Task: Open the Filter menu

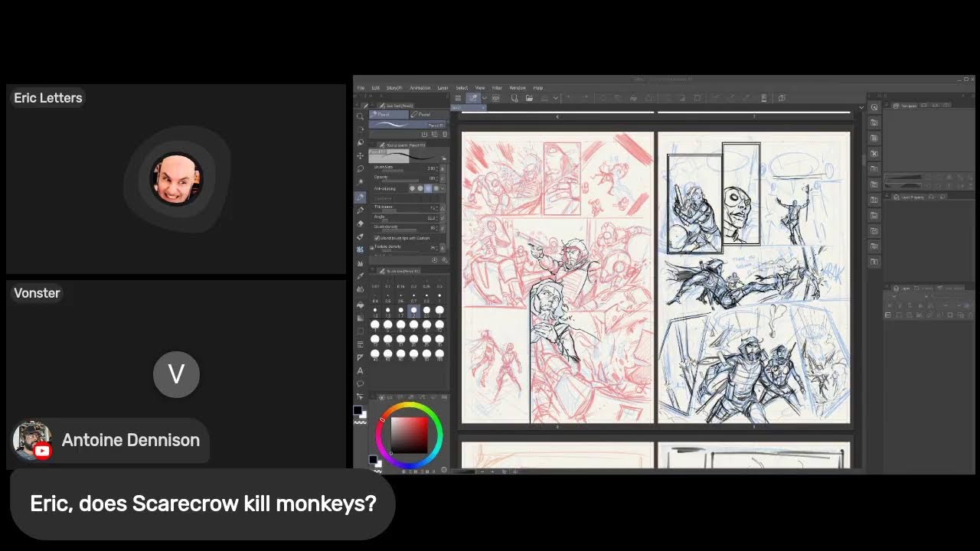Action: pyautogui.click(x=497, y=88)
